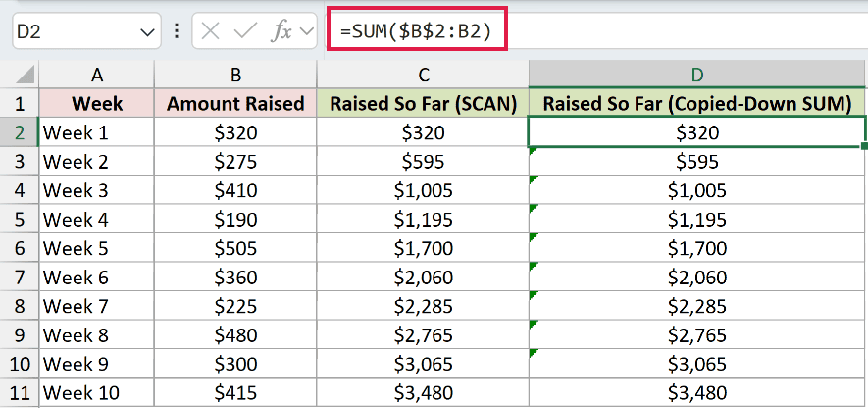Click the 'Week 6' cell
The height and width of the screenshot is (408, 868).
point(97,277)
